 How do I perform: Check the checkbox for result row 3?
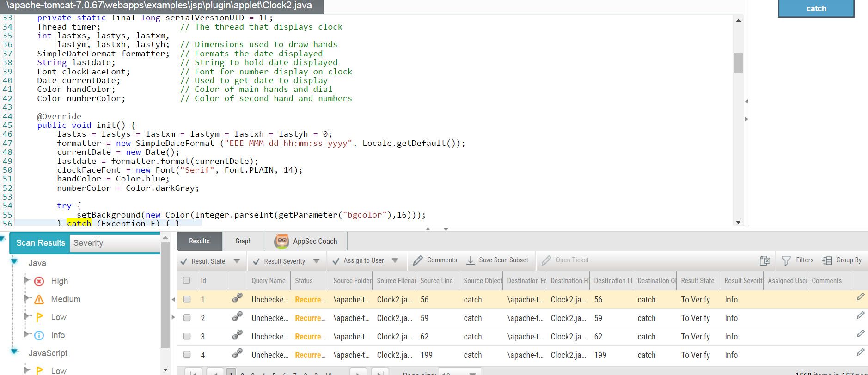(187, 336)
